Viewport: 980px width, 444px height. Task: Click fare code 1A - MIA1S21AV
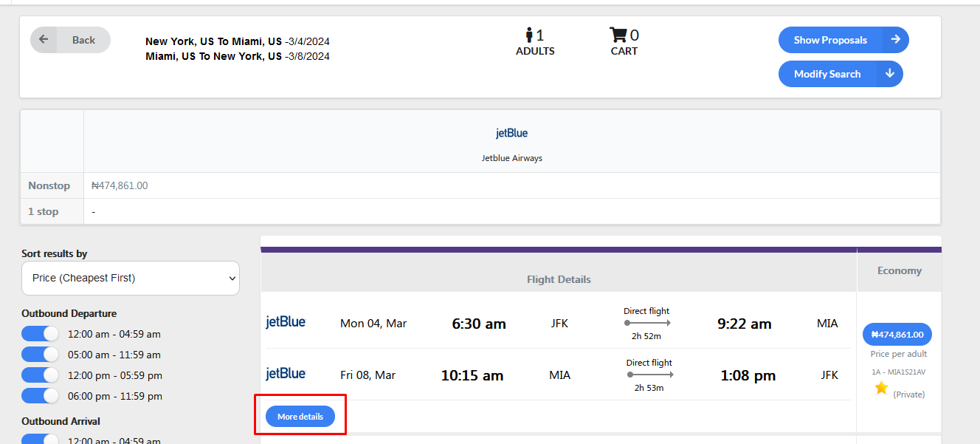[898, 372]
